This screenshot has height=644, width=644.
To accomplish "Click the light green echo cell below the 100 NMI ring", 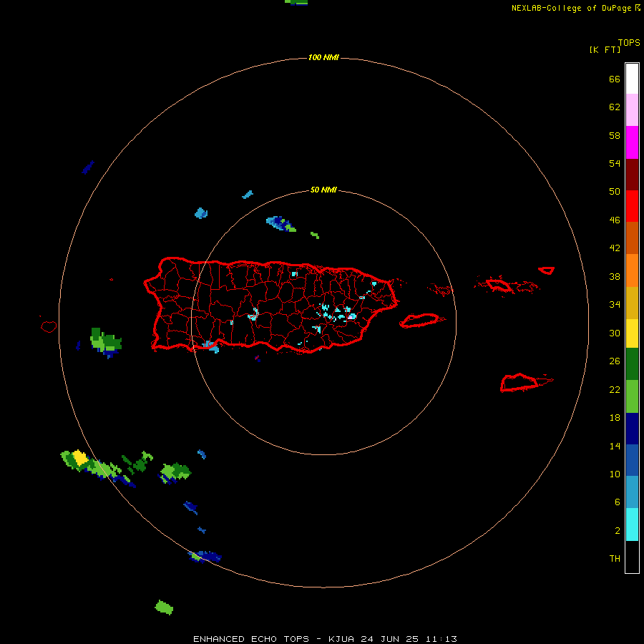I will [x=164, y=607].
